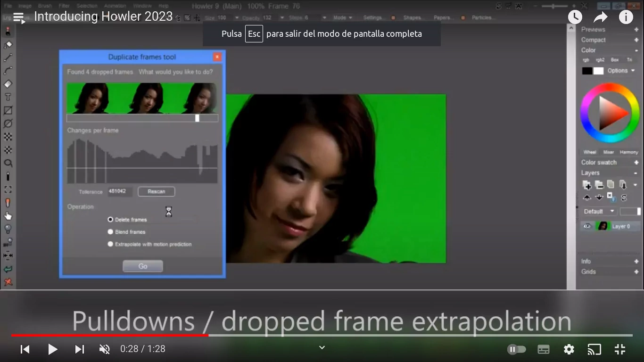Screen dimensions: 644x362
Task: Toggle Layer 0 visibility eye
Action: coord(587,226)
